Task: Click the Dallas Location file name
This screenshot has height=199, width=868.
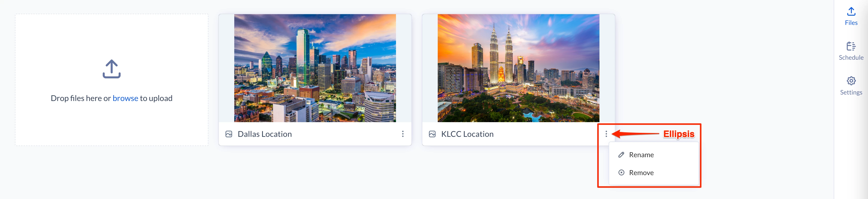Action: 265,134
